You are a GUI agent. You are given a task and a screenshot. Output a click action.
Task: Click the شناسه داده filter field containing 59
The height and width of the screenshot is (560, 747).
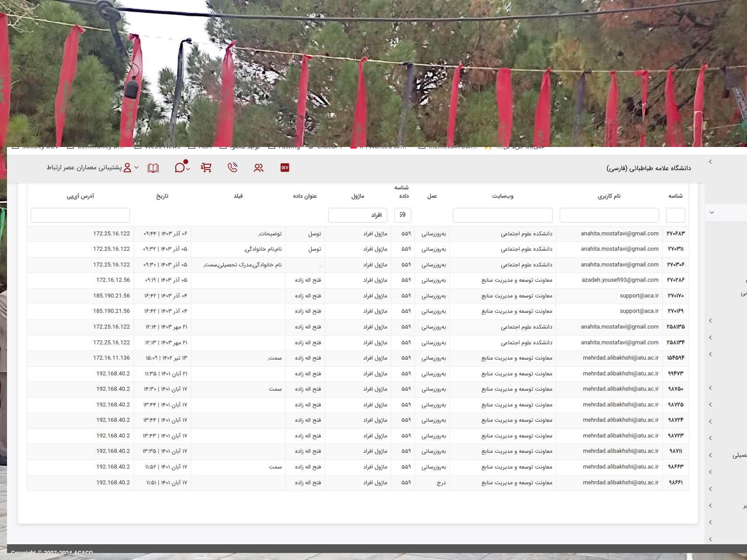(403, 215)
